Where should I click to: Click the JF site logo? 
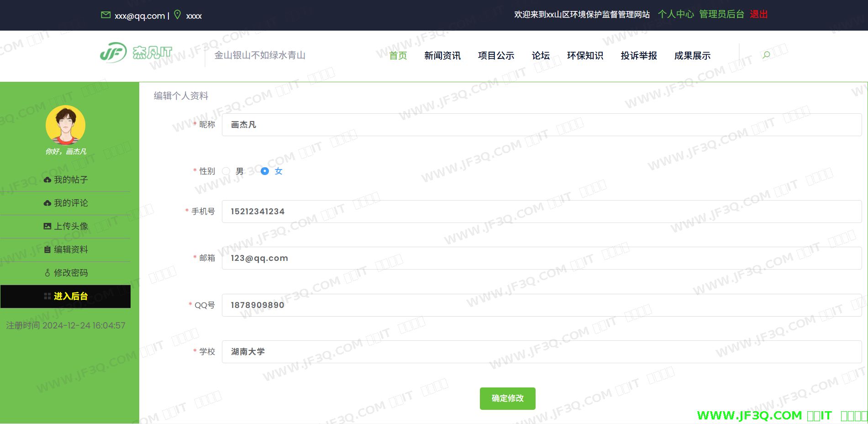[136, 53]
